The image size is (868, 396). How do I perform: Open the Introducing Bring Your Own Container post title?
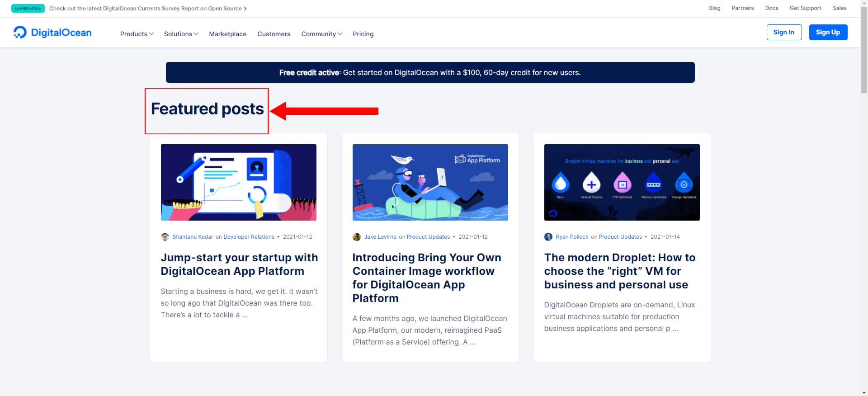[x=427, y=278]
